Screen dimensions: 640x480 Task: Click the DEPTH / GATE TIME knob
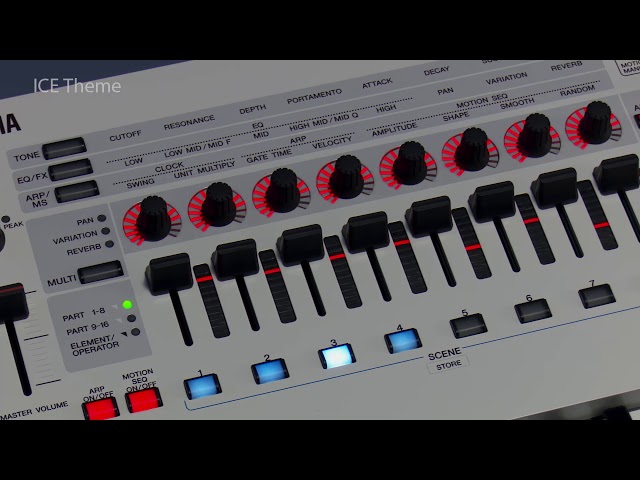click(283, 190)
